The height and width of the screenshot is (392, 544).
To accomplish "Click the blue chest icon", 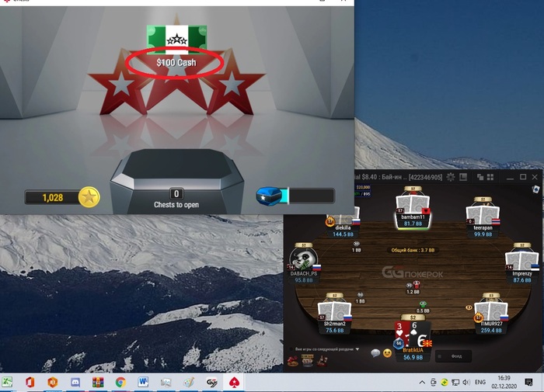I will point(269,196).
